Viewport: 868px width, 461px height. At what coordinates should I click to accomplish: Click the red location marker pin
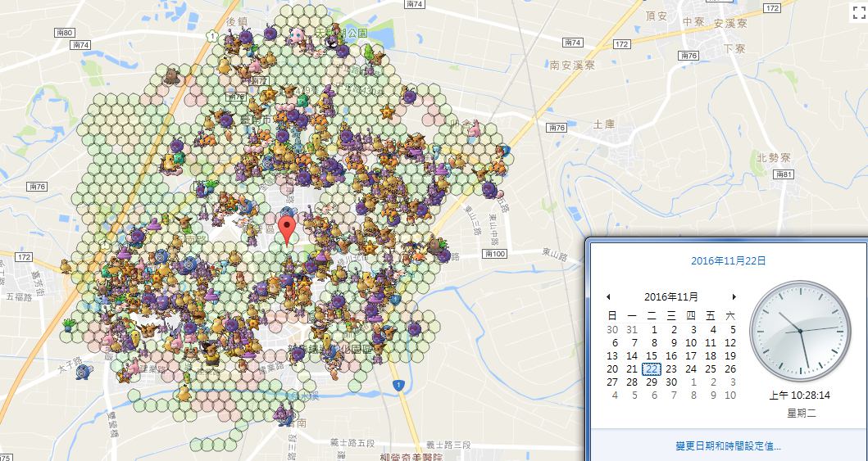(286, 231)
